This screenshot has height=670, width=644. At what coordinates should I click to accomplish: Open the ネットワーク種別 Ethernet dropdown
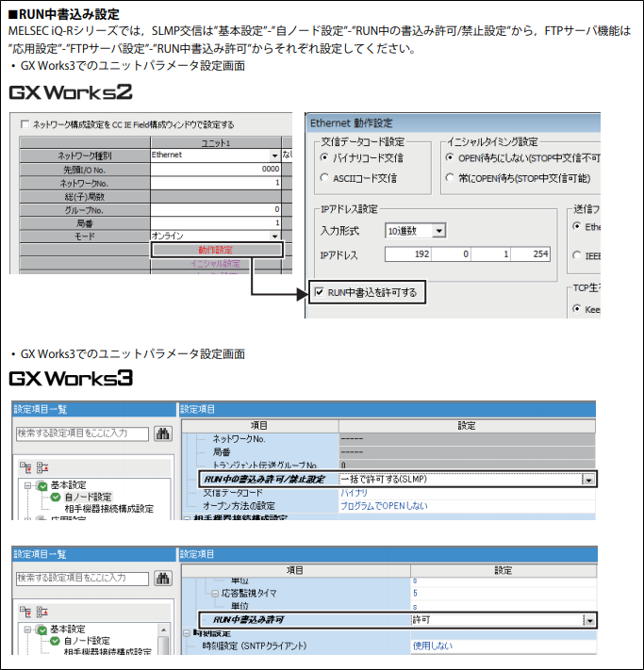[x=275, y=155]
